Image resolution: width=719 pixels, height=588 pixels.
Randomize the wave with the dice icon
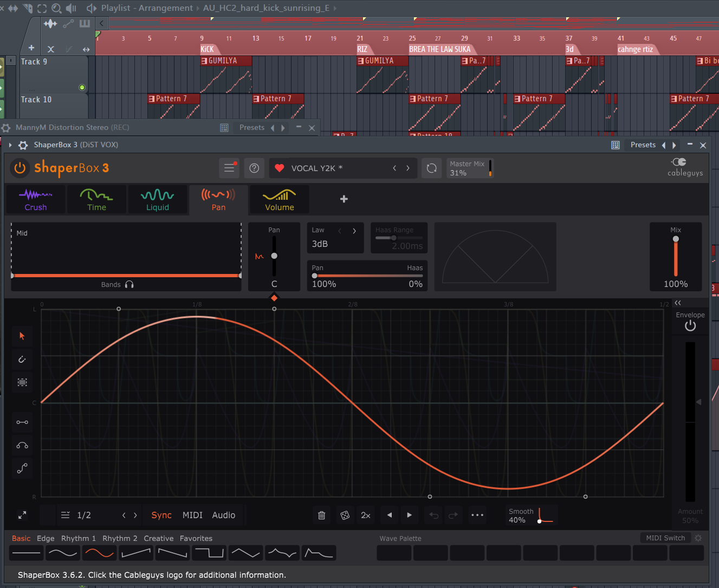coord(345,515)
